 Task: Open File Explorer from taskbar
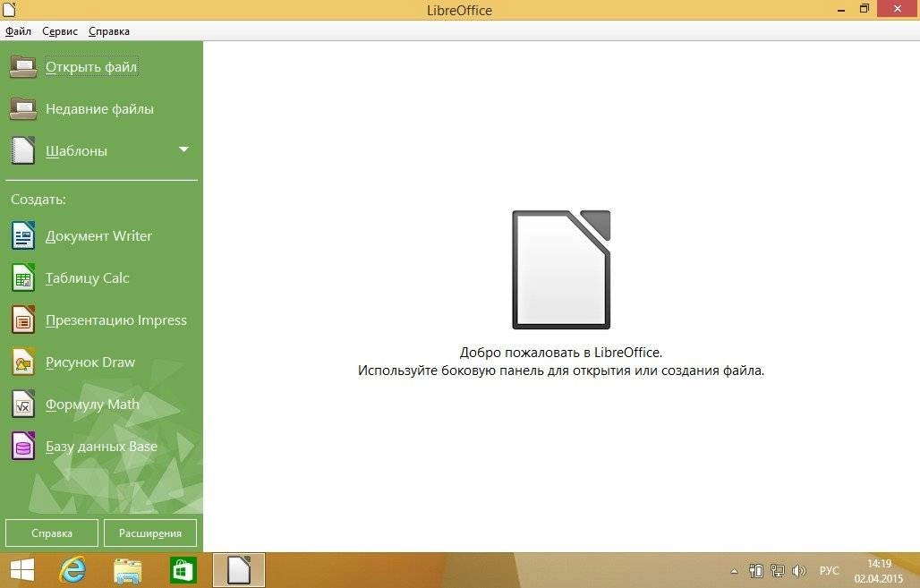(127, 570)
